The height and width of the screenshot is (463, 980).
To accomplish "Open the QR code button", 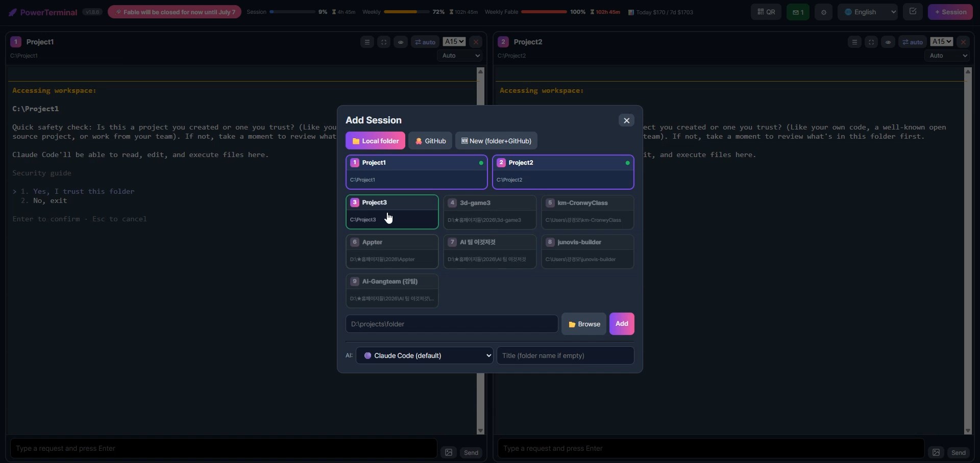I will click(766, 12).
